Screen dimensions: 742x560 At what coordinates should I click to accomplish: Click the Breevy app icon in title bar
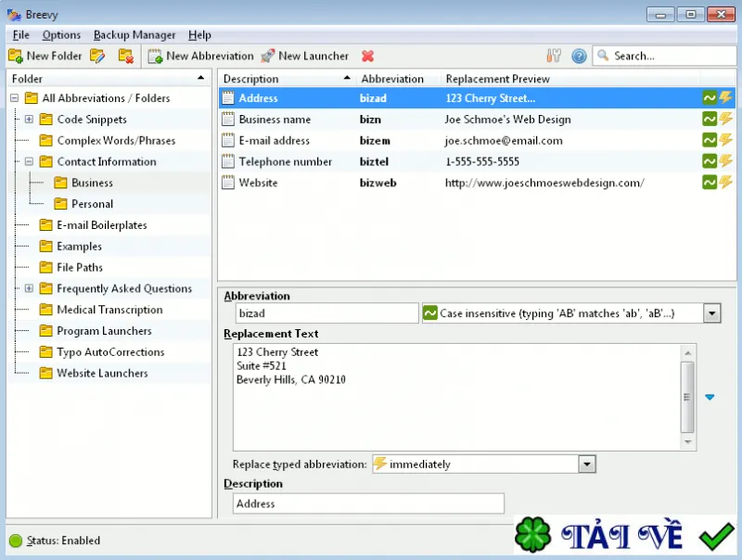click(x=14, y=15)
